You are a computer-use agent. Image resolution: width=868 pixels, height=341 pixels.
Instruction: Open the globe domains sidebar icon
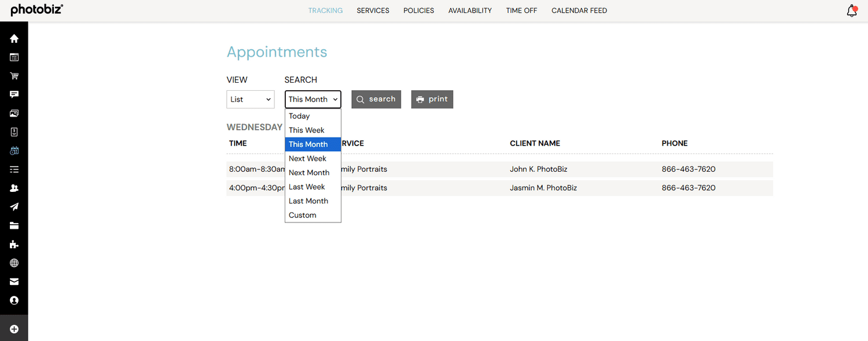[14, 263]
